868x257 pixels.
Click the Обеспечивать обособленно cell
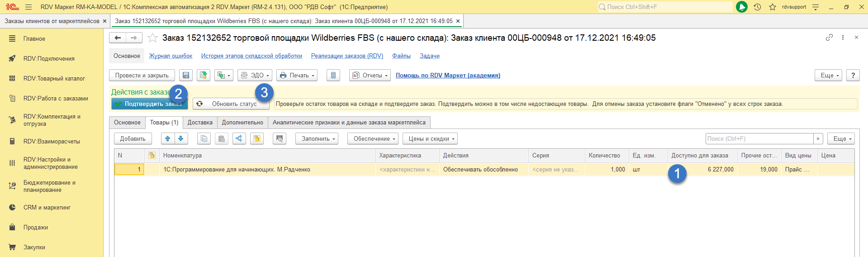coord(483,170)
